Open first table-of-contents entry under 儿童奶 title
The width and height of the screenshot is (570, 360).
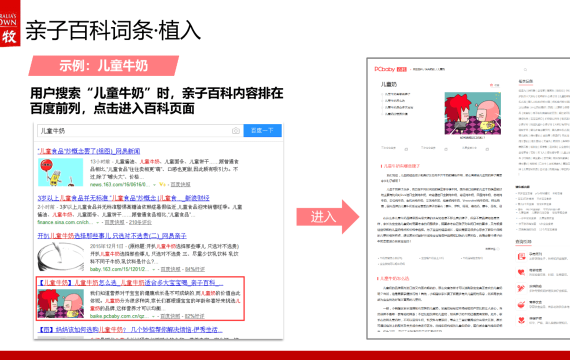[x=397, y=94]
